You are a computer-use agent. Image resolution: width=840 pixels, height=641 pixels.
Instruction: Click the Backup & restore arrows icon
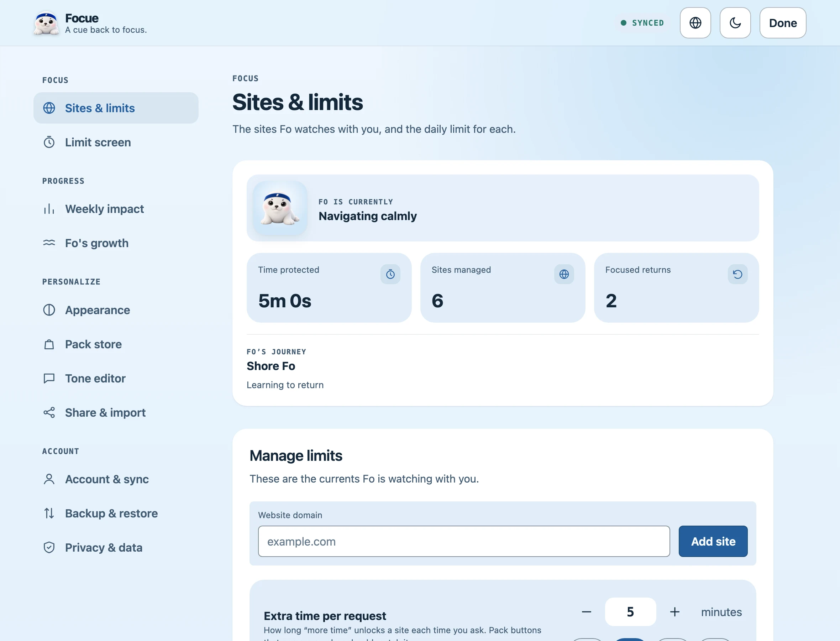point(49,513)
